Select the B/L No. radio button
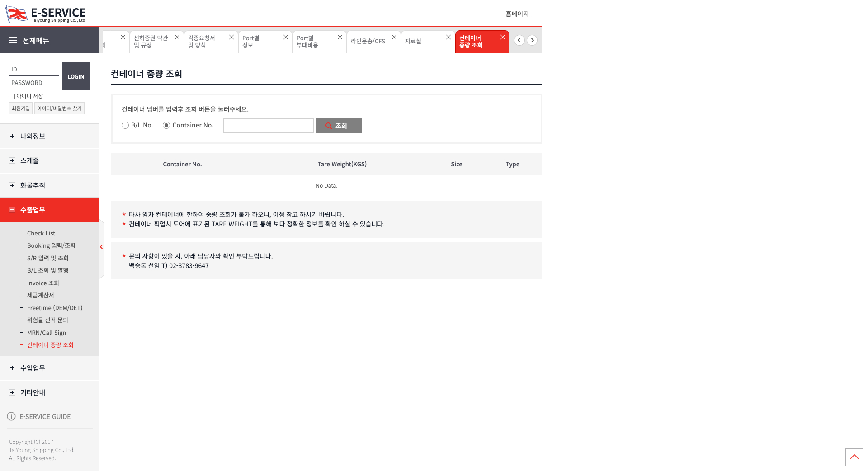The image size is (868, 471). pyautogui.click(x=125, y=125)
